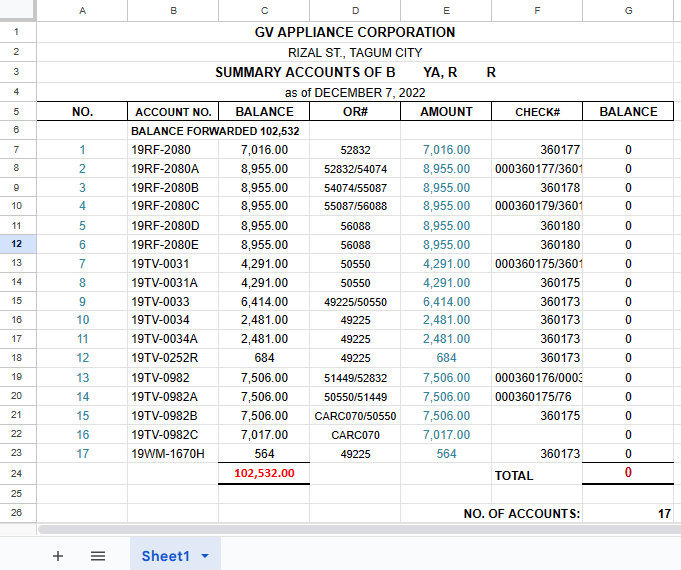Click the account count value 17 in column G
This screenshot has height=570, width=681.
point(628,514)
